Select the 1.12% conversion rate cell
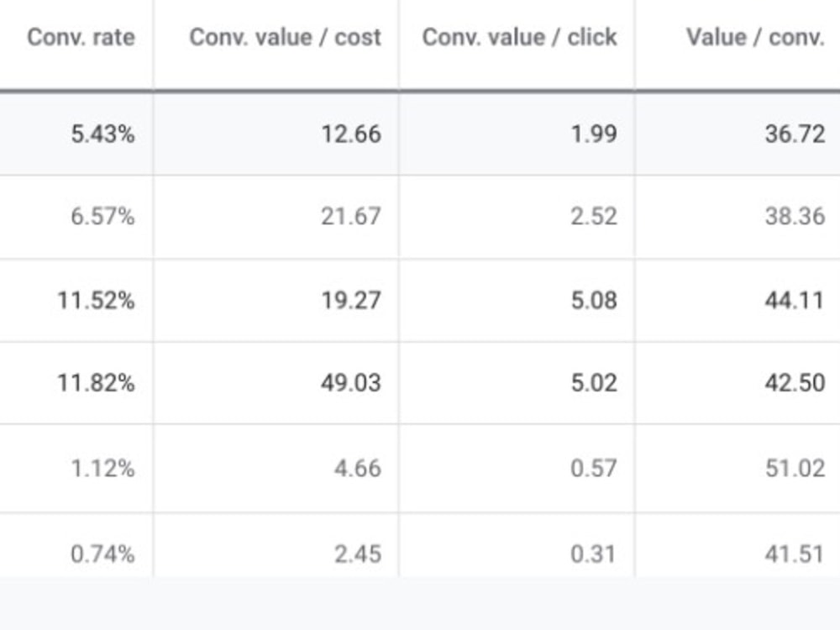 click(x=102, y=468)
